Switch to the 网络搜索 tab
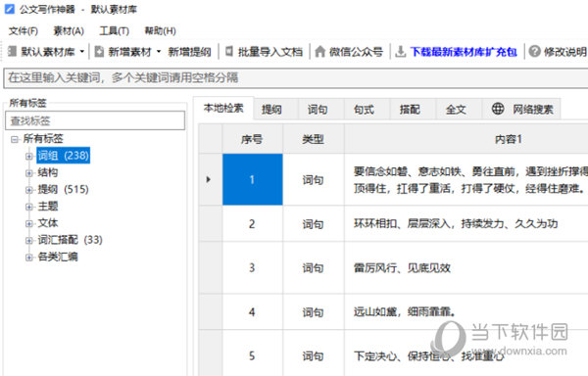Screen dimensions: 588x376 pos(521,110)
